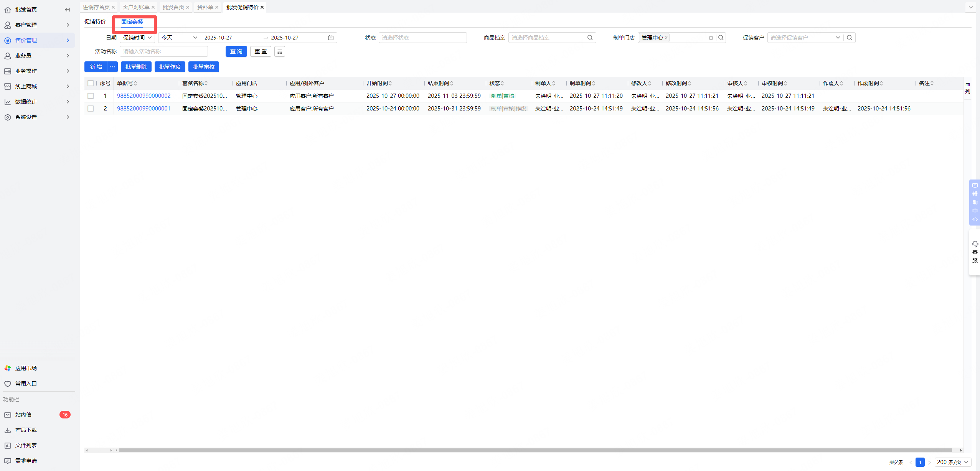Viewport: 980px width, 471px height.
Task: Click the horizontal scrollbar at table bottom
Action: (535, 450)
